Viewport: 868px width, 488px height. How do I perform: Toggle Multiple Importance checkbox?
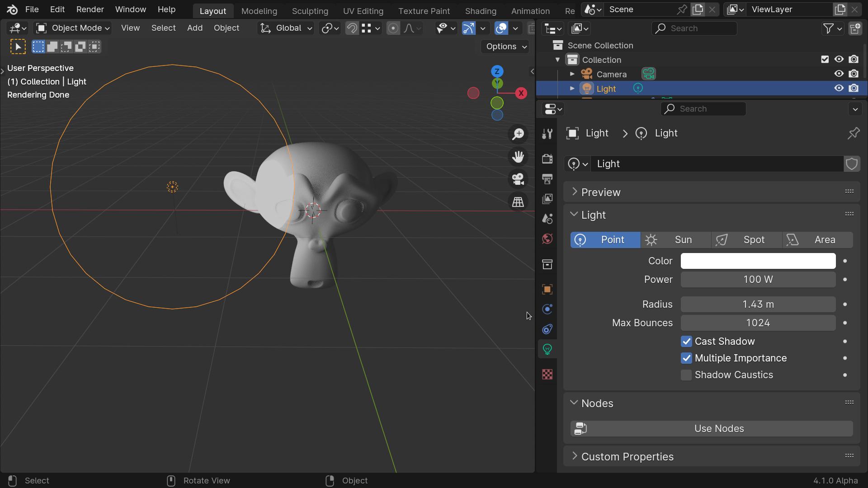coord(686,358)
